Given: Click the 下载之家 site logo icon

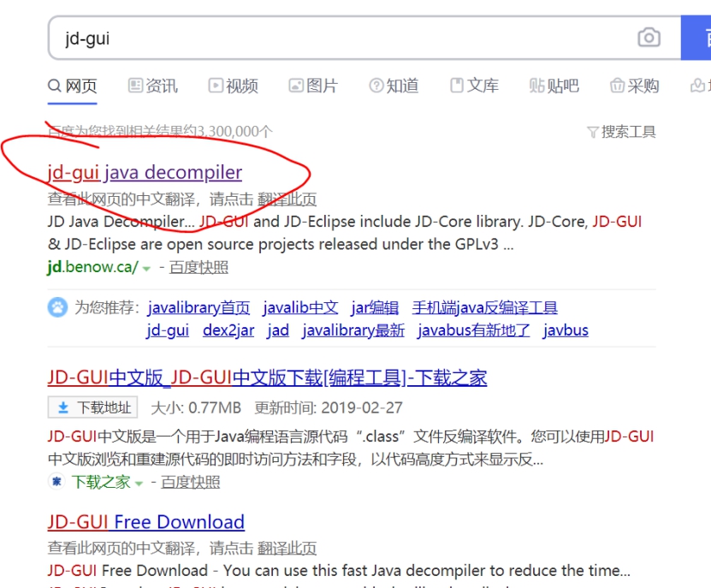Looking at the screenshot, I should [x=56, y=481].
